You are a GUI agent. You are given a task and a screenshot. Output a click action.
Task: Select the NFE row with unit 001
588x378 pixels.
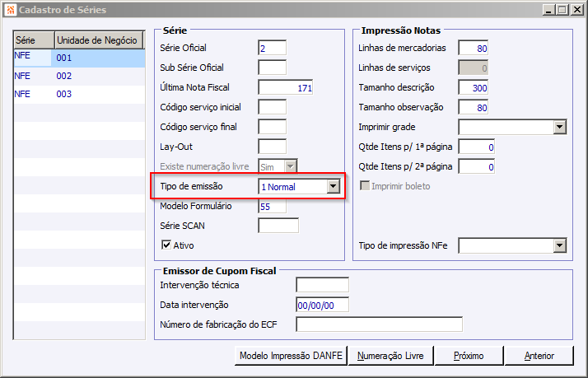click(80, 58)
